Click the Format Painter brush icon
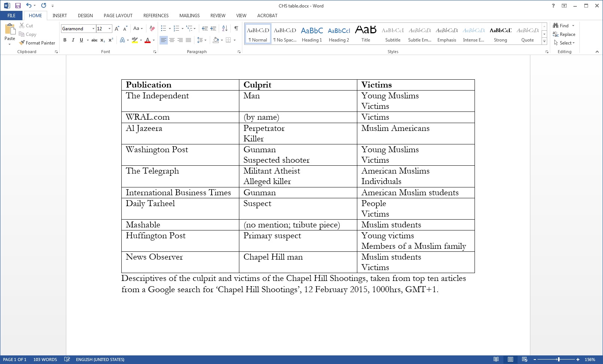603x364 pixels. tap(22, 43)
